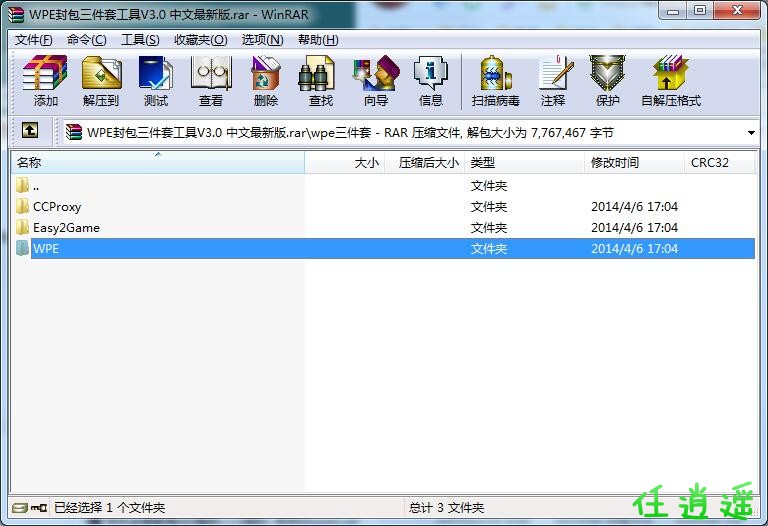The width and height of the screenshot is (768, 526).
Task: Open the 命令(C) menu
Action: point(87,40)
